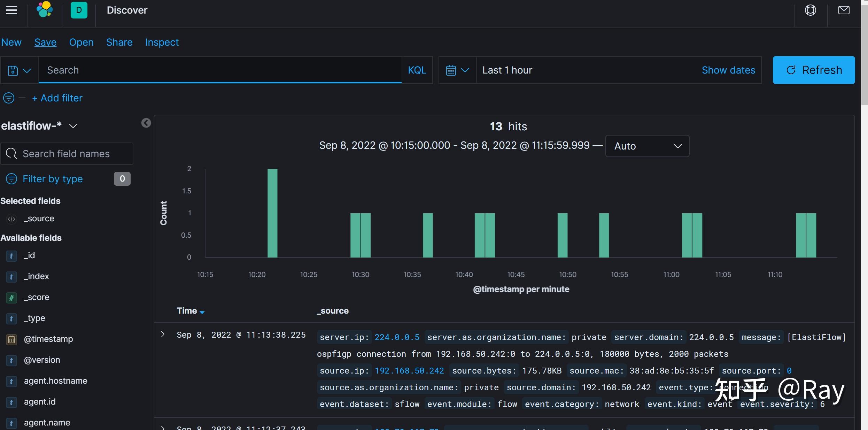The height and width of the screenshot is (430, 868).
Task: Click Show dates link
Action: coord(728,70)
